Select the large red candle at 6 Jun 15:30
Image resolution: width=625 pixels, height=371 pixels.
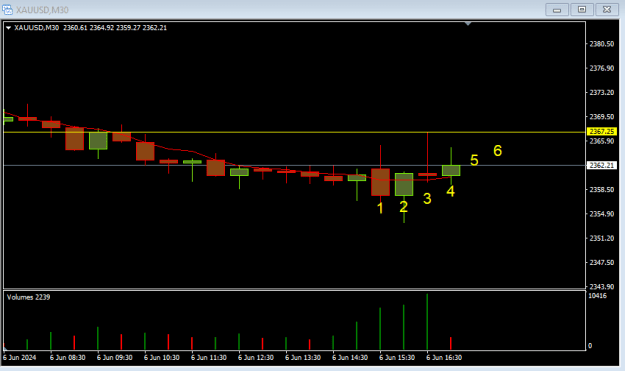tap(380, 182)
